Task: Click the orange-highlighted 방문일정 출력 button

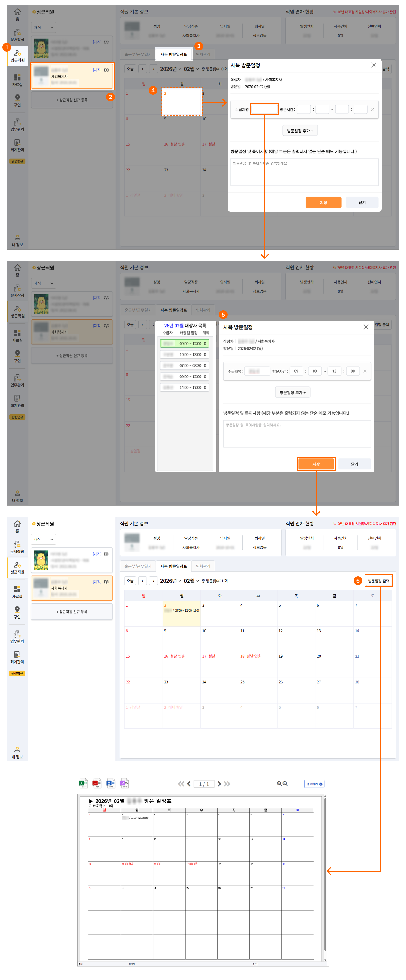Action: coord(378,580)
